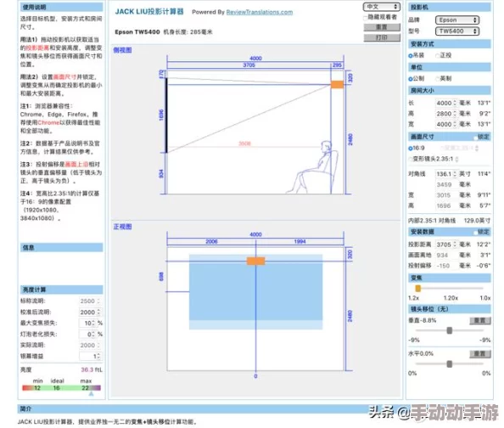Click the 标称流明 2500 field
Image resolution: width=504 pixels, height=428 pixels.
90,301
